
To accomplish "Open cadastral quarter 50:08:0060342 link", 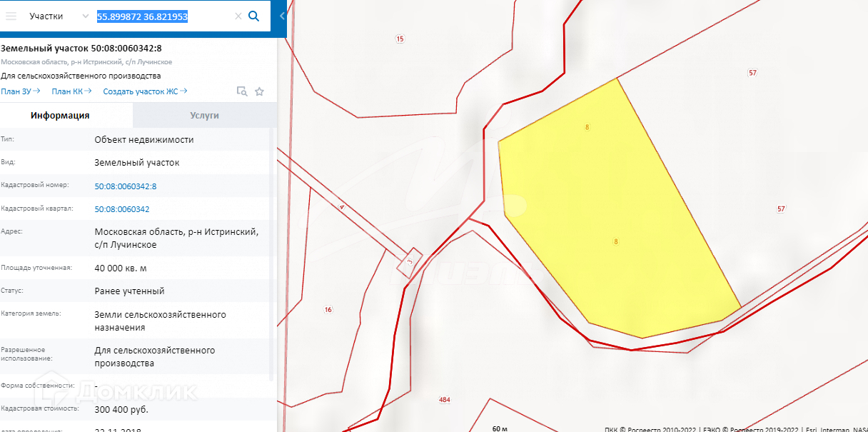I will tap(122, 209).
